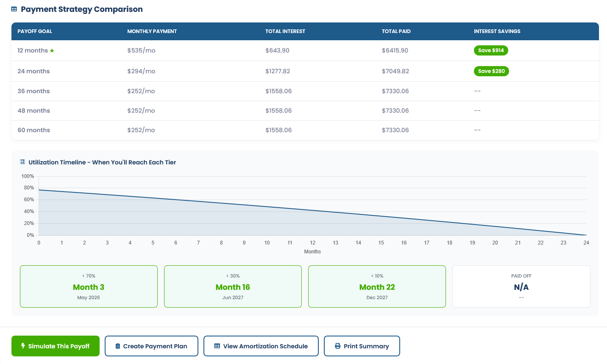Open the View Amortization Schedule button

tap(261, 346)
